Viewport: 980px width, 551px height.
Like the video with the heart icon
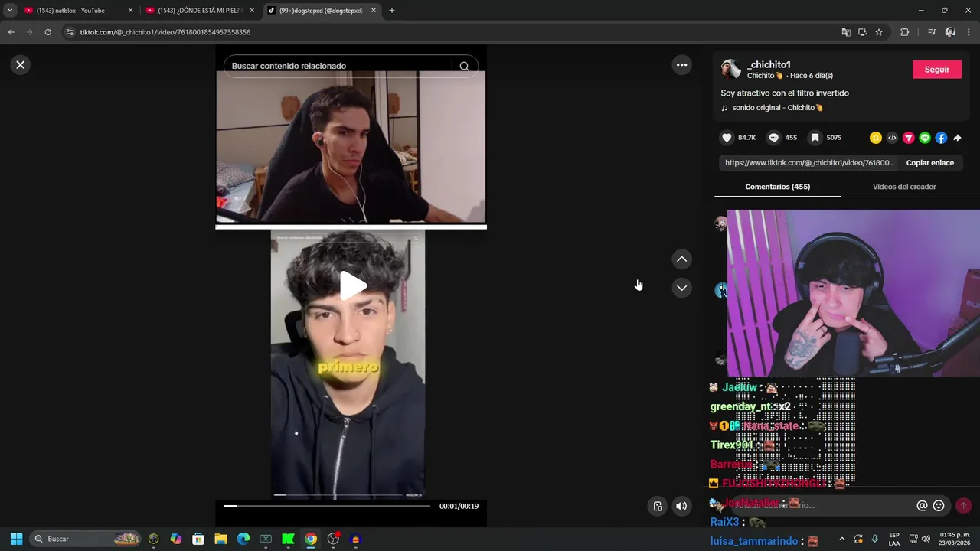[727, 138]
